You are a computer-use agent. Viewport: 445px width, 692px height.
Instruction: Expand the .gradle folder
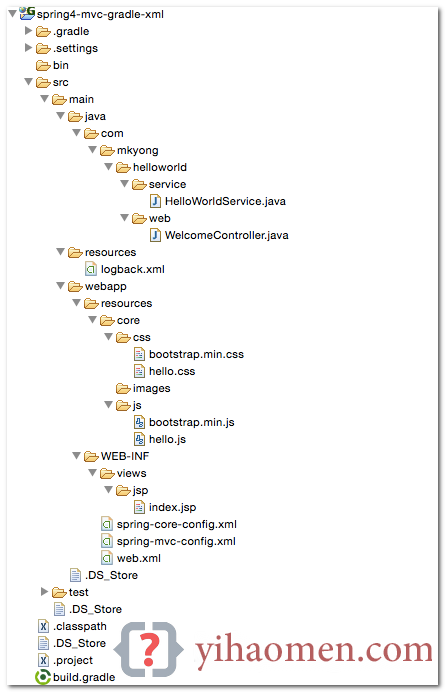click(28, 31)
